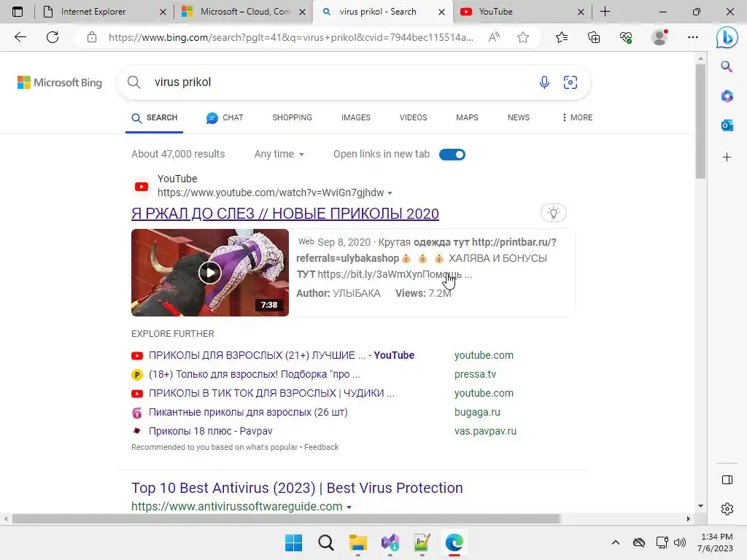Select the NEWS search tab

pos(519,117)
